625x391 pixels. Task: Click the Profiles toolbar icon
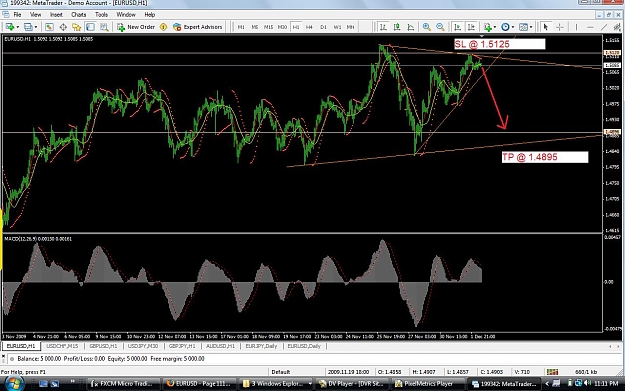coord(28,27)
